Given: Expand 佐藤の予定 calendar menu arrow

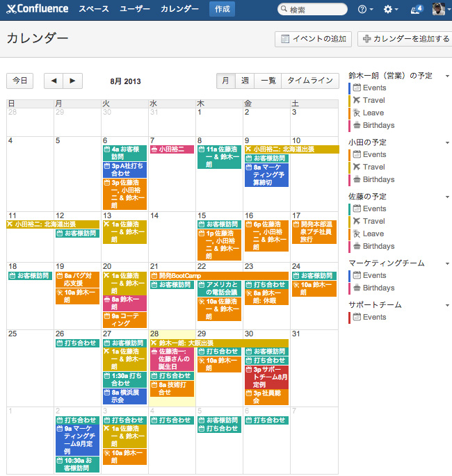Looking at the screenshot, I should (447, 197).
